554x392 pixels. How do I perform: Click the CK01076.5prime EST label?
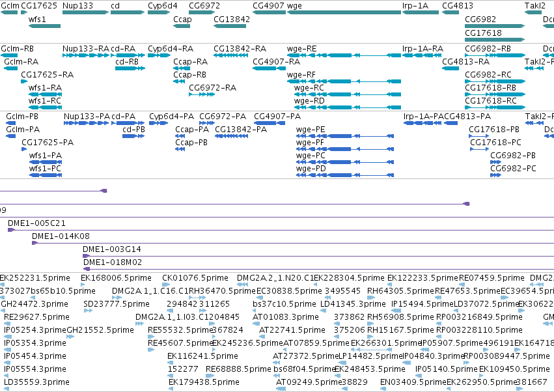195,278
